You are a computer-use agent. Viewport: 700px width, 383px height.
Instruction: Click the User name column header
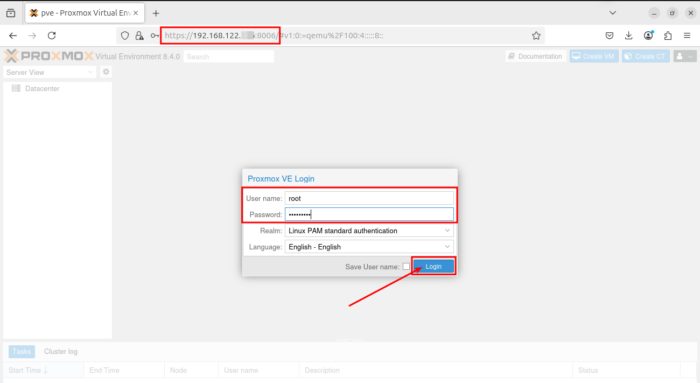click(x=258, y=370)
